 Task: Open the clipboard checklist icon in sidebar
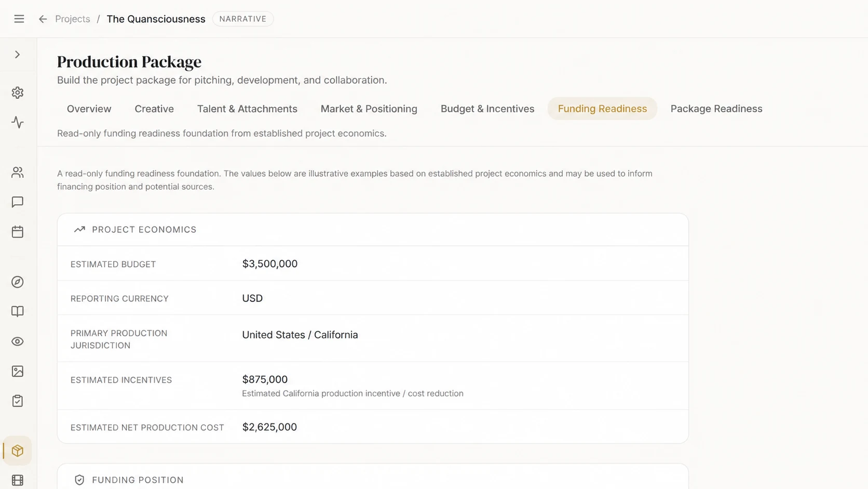[x=18, y=401]
